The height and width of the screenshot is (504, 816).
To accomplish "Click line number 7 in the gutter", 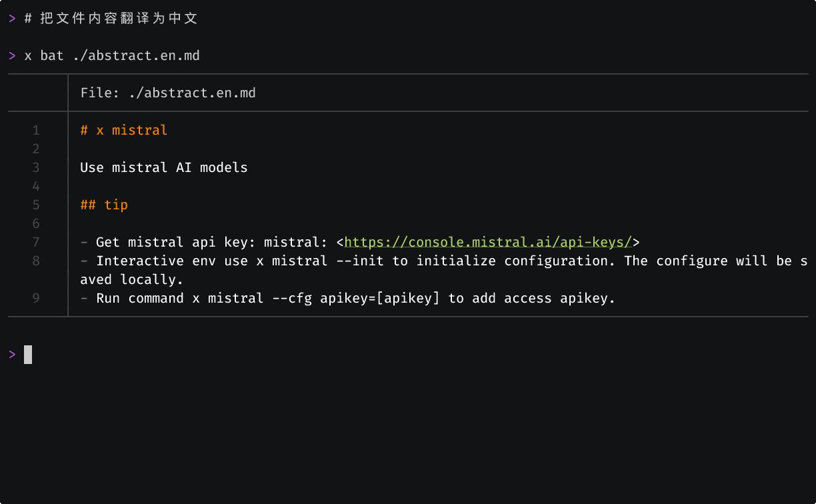I will (x=36, y=242).
